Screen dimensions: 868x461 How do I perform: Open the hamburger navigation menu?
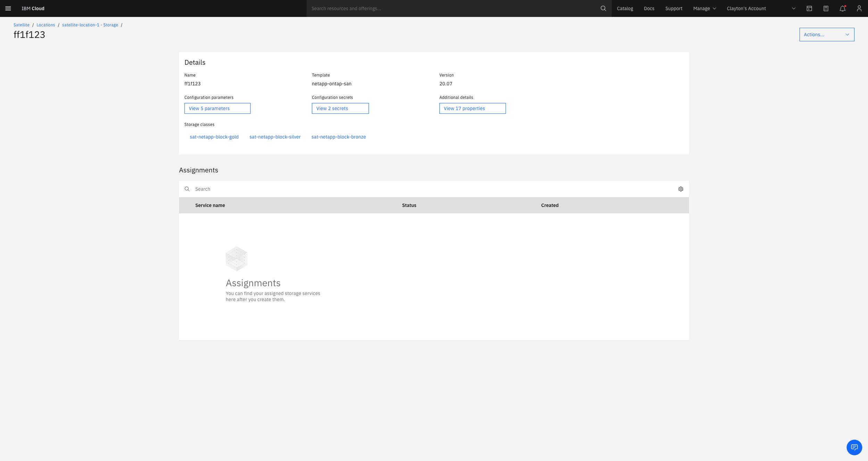8,8
